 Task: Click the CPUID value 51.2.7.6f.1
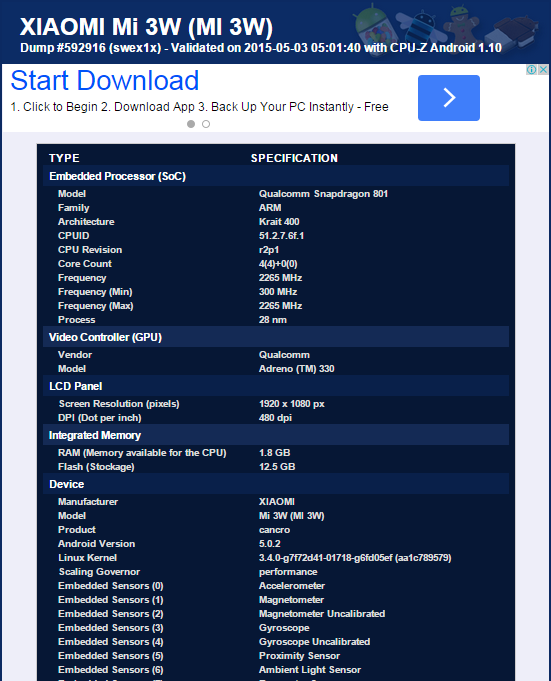(281, 235)
